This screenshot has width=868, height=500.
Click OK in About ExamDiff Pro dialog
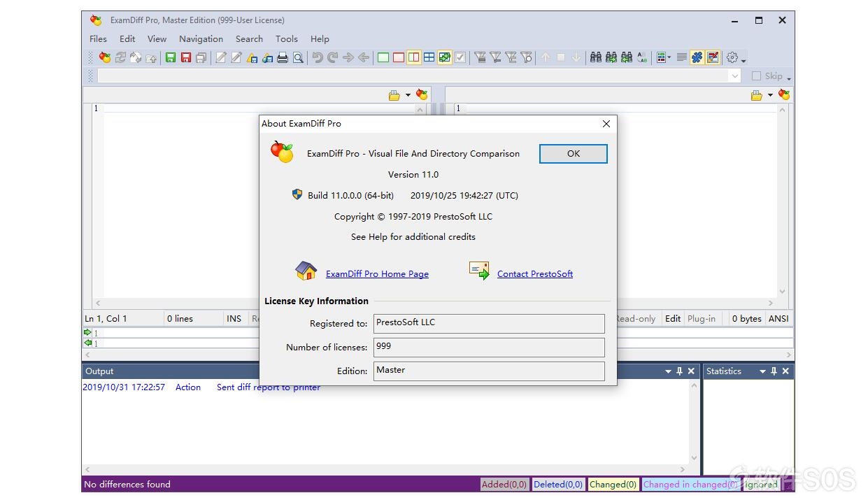[574, 154]
